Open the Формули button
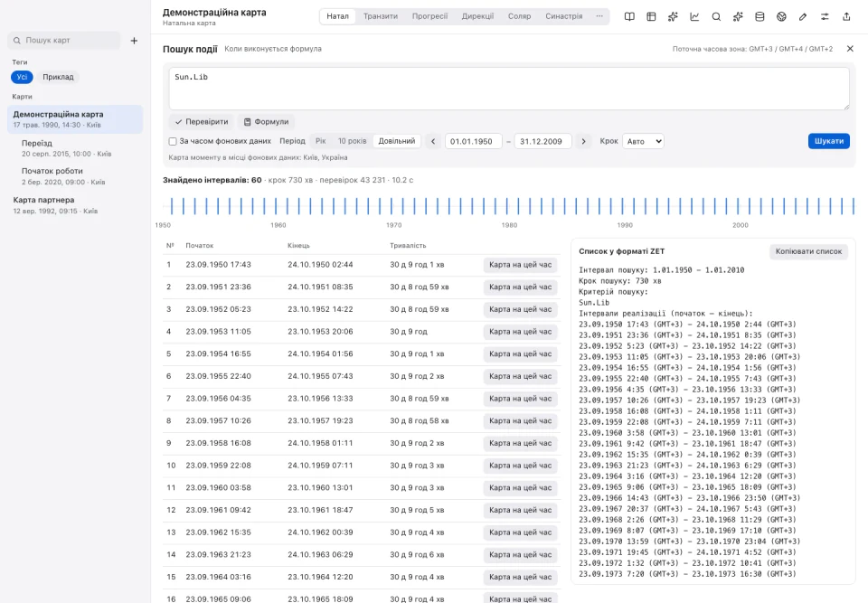This screenshot has height=603, width=868. click(266, 122)
